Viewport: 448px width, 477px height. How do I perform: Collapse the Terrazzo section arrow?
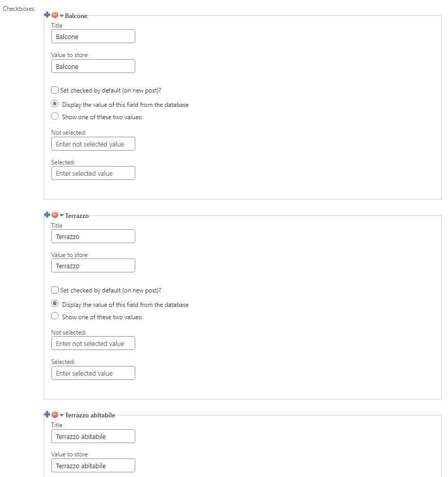click(62, 216)
